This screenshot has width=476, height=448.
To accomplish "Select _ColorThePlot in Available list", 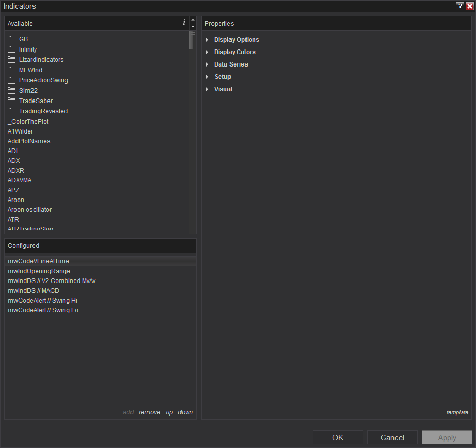I will point(28,122).
